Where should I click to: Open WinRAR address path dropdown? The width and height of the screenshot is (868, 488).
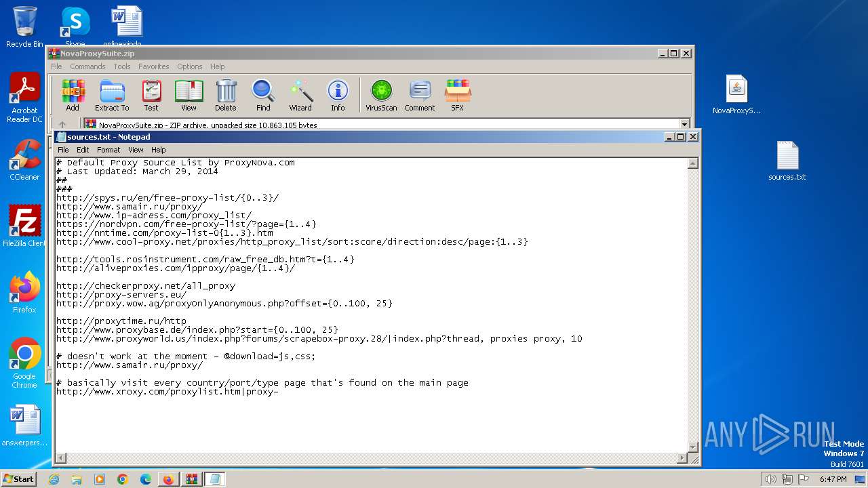[x=684, y=125]
